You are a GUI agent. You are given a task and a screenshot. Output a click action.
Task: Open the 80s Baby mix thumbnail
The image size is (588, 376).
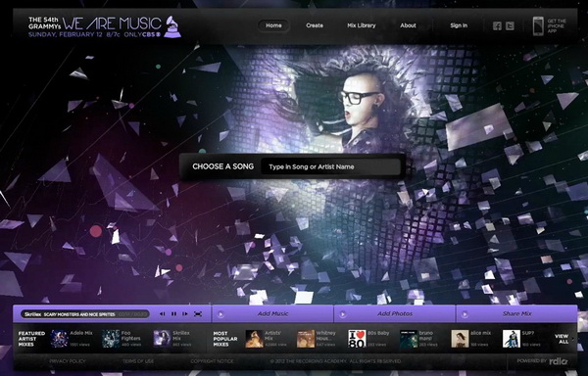(357, 339)
